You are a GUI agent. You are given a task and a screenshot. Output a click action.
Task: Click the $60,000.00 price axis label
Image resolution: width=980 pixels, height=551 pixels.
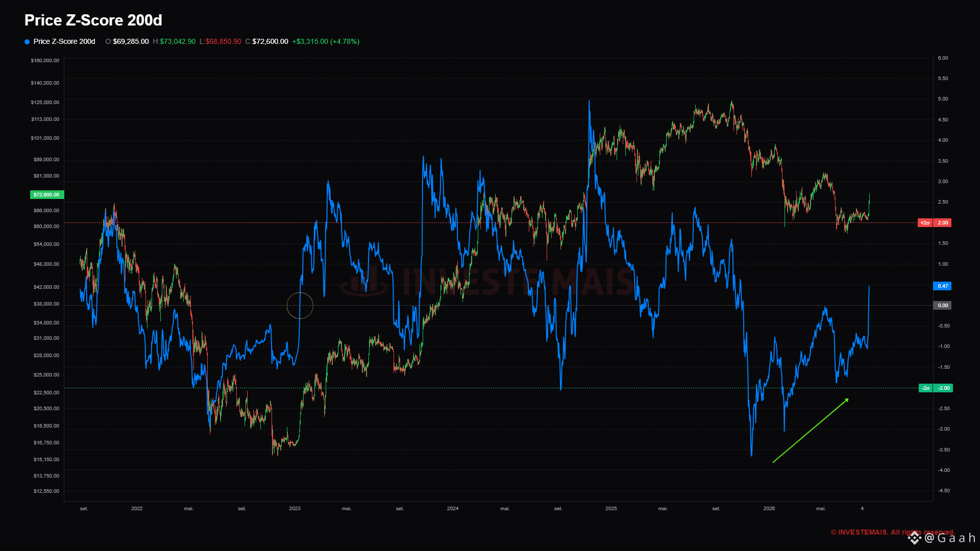coord(46,226)
